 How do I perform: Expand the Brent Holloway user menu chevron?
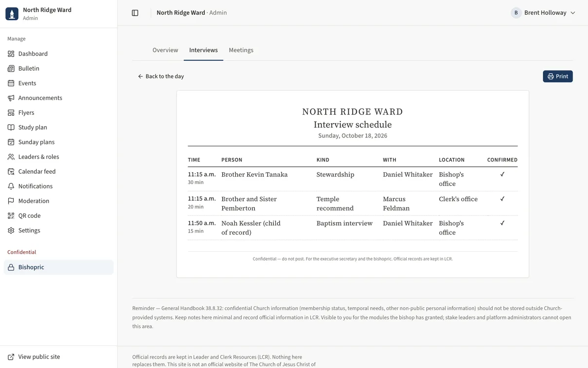click(573, 13)
